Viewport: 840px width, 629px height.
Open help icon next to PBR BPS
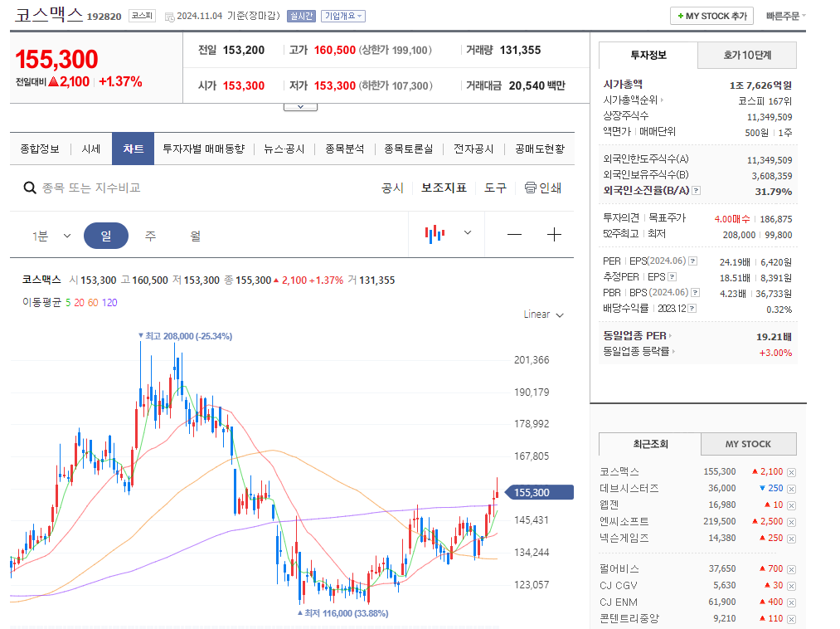[x=696, y=293]
